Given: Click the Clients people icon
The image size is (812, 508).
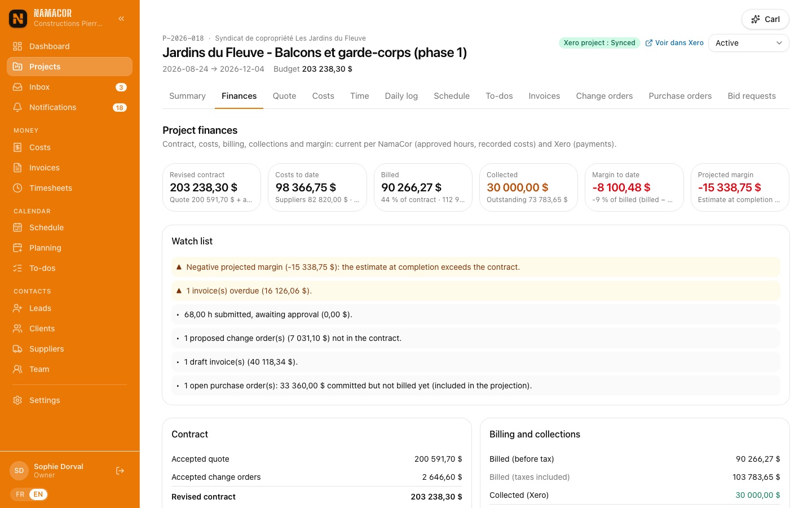Looking at the screenshot, I should 17,329.
